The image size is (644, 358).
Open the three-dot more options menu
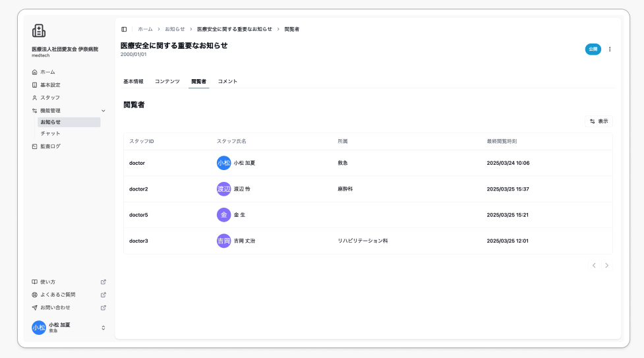610,49
